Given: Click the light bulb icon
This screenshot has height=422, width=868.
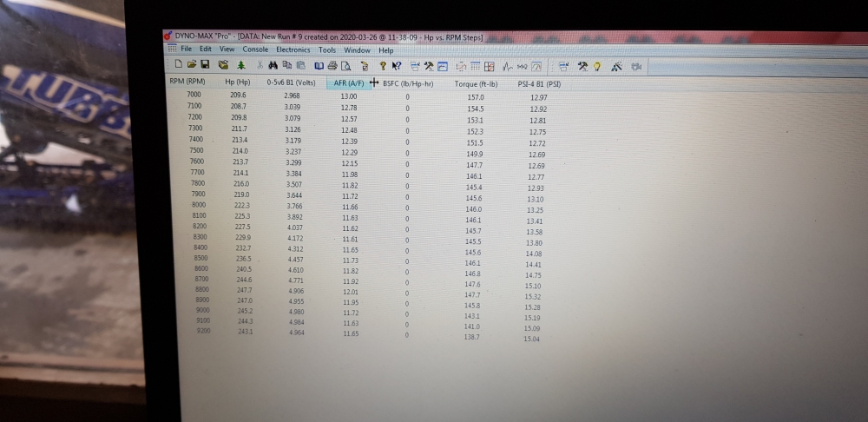Looking at the screenshot, I should [x=596, y=67].
